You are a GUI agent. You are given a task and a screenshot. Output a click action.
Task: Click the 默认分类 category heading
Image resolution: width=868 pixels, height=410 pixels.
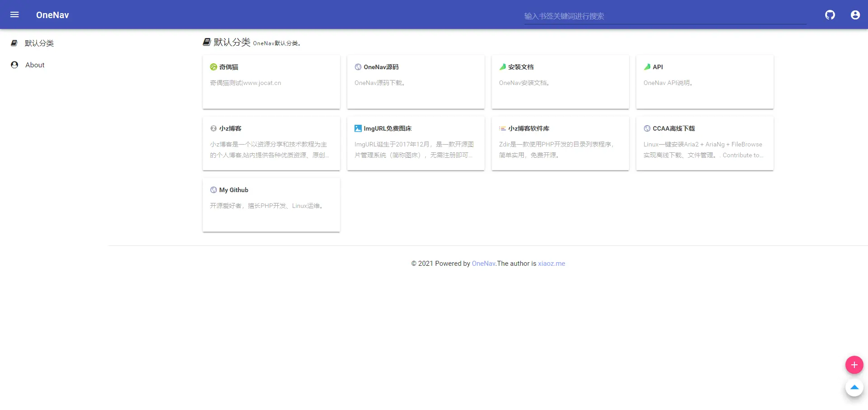click(x=232, y=42)
